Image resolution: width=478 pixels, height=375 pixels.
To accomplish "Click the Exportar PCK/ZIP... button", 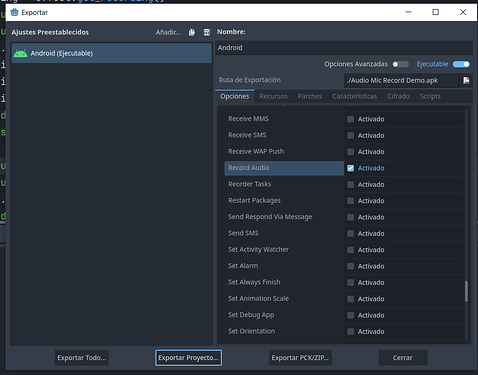I will [300, 358].
